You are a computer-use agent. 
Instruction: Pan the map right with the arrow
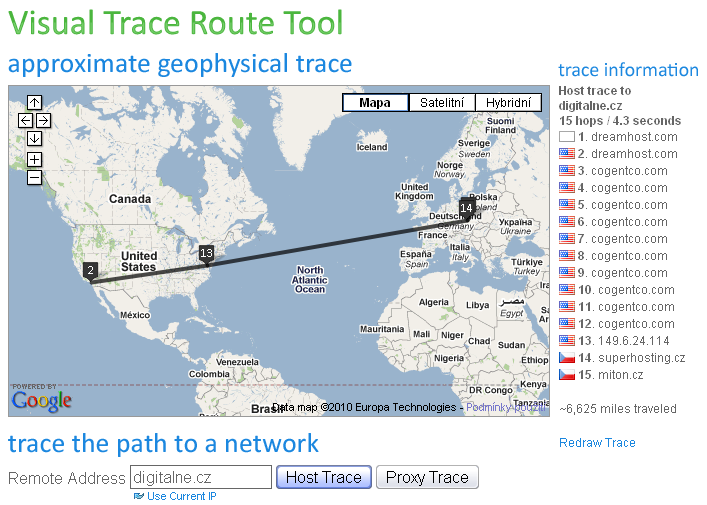43,120
